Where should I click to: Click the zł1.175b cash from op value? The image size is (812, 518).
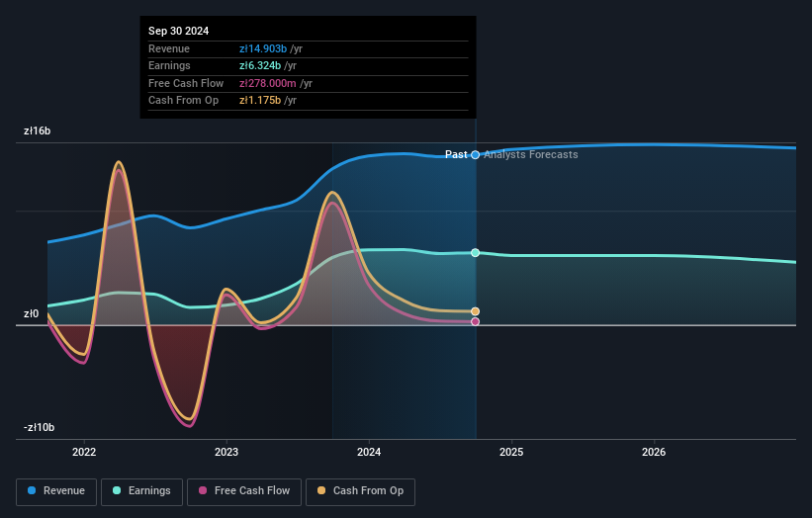click(260, 101)
